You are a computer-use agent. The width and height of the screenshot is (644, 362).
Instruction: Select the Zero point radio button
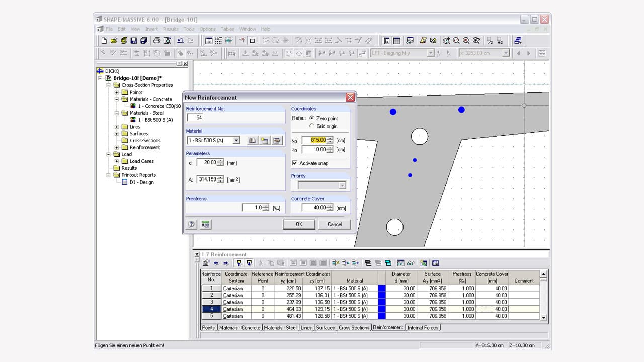312,118
